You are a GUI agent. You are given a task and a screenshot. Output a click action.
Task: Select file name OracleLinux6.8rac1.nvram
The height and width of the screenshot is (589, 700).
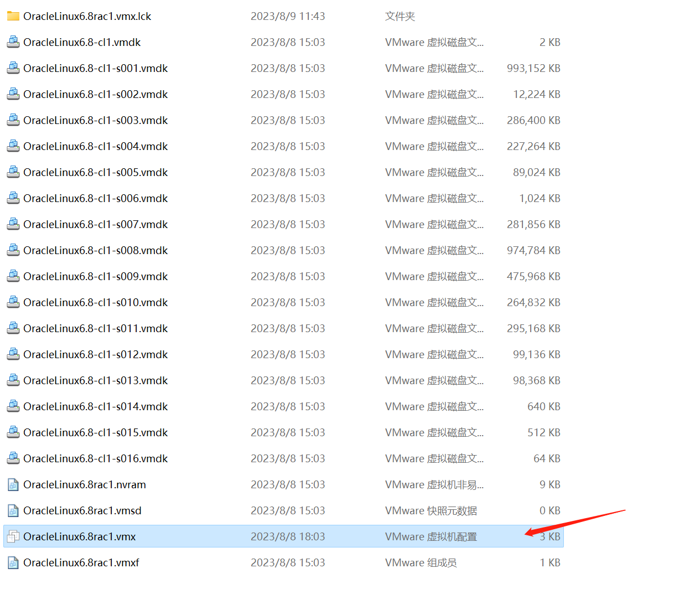pos(85,484)
